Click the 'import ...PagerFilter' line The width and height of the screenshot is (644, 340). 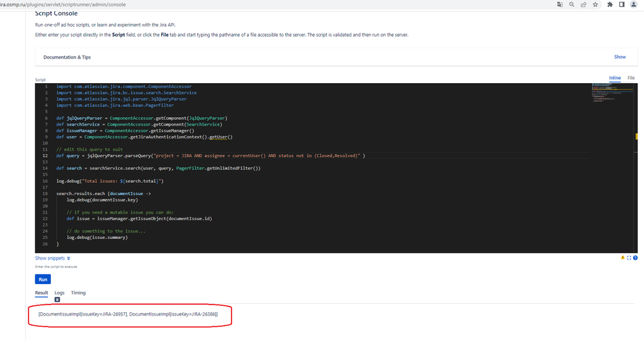(x=115, y=106)
